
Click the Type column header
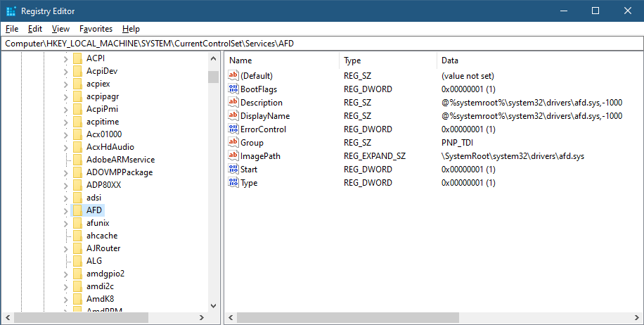[x=387, y=60]
